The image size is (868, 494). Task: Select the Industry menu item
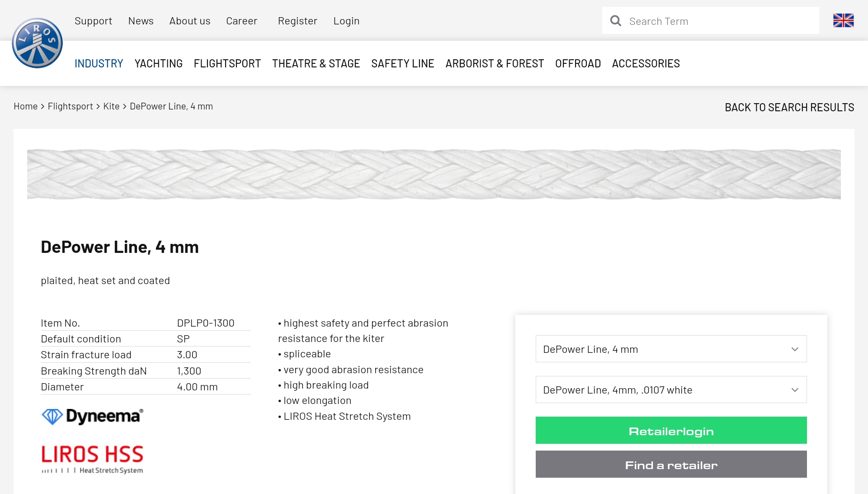tap(99, 63)
